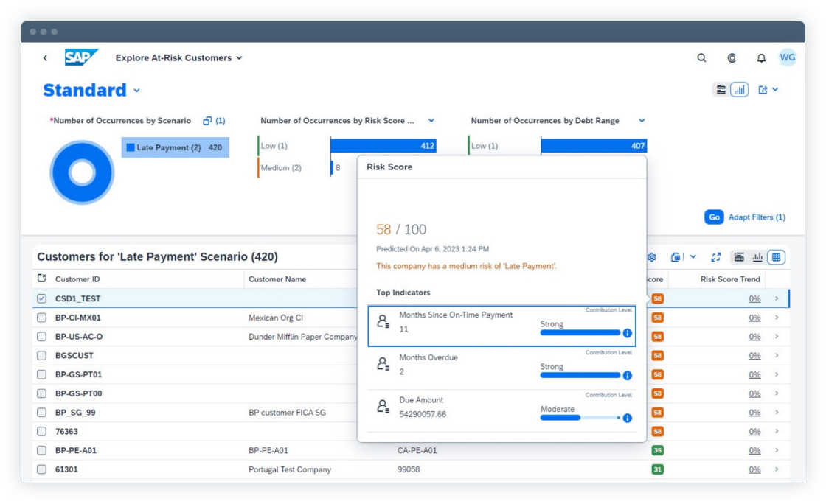Open the share icon in header
This screenshot has height=504, width=826.
[763, 90]
